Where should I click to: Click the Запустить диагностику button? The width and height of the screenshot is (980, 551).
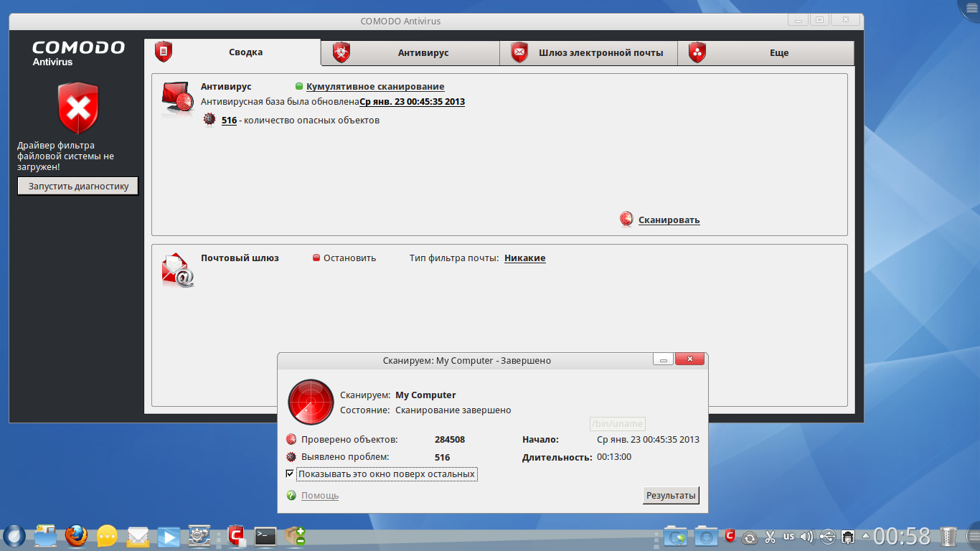pyautogui.click(x=78, y=187)
